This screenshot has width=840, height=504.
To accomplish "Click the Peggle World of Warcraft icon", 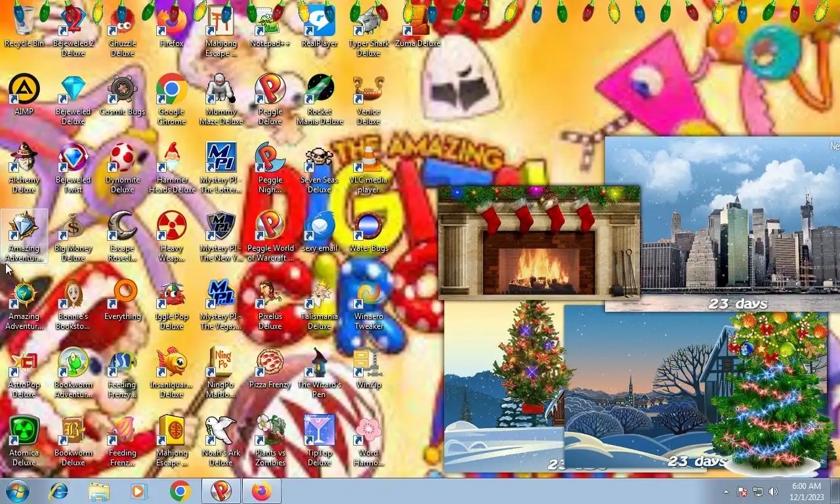I will pyautogui.click(x=270, y=236).
